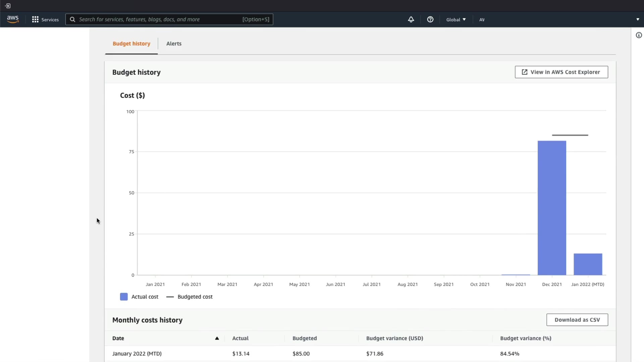Viewport: 644px width, 362px height.
Task: Open the Services grid menu icon
Action: [35, 19]
